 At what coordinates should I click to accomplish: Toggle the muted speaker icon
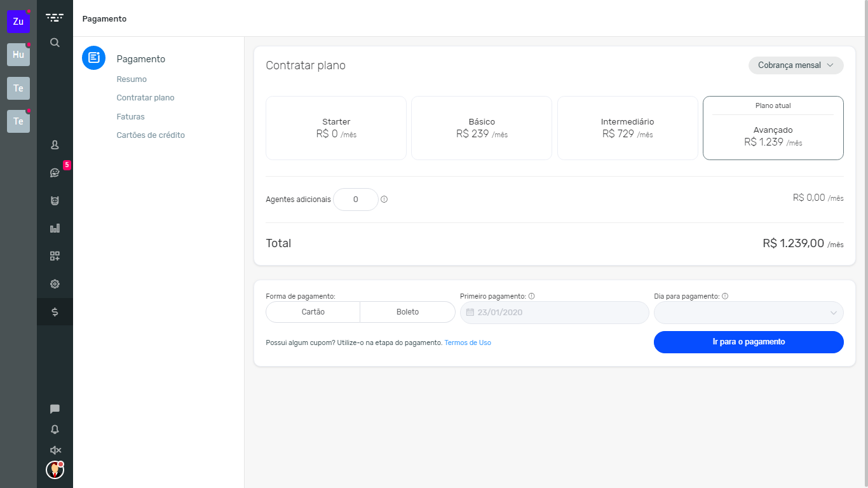tap(55, 450)
